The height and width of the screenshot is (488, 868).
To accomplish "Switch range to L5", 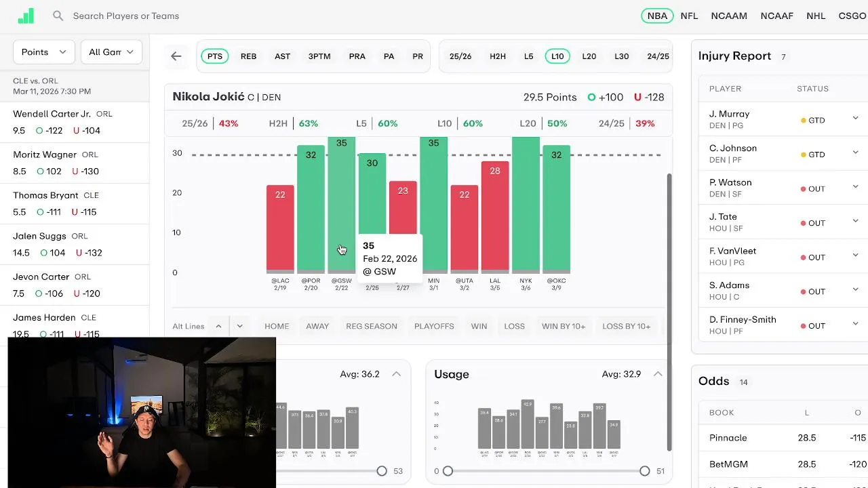I will pos(529,56).
